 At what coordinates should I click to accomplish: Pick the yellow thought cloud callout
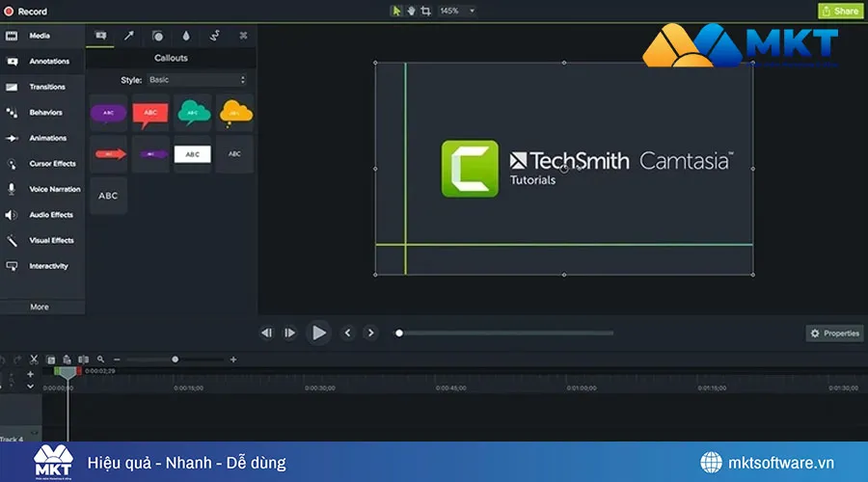click(x=235, y=113)
